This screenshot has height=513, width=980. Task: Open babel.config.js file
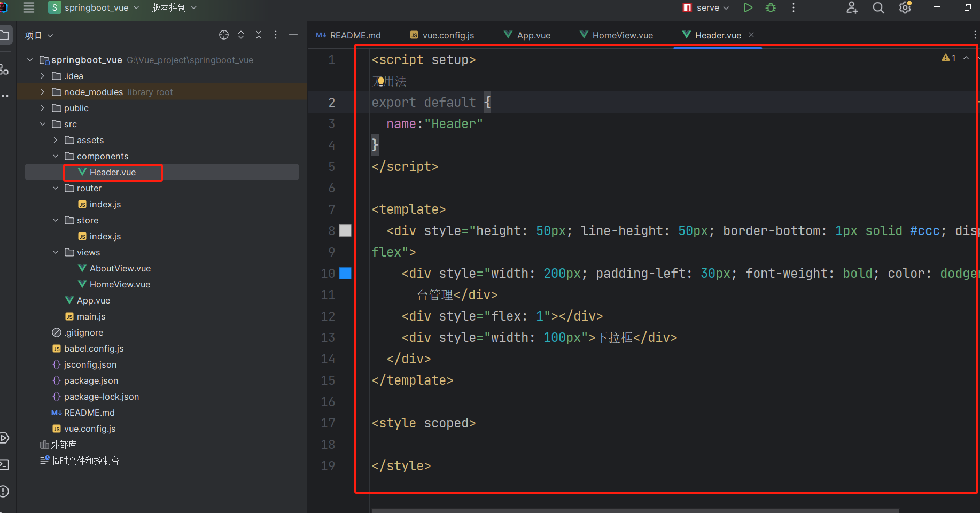pyautogui.click(x=88, y=348)
